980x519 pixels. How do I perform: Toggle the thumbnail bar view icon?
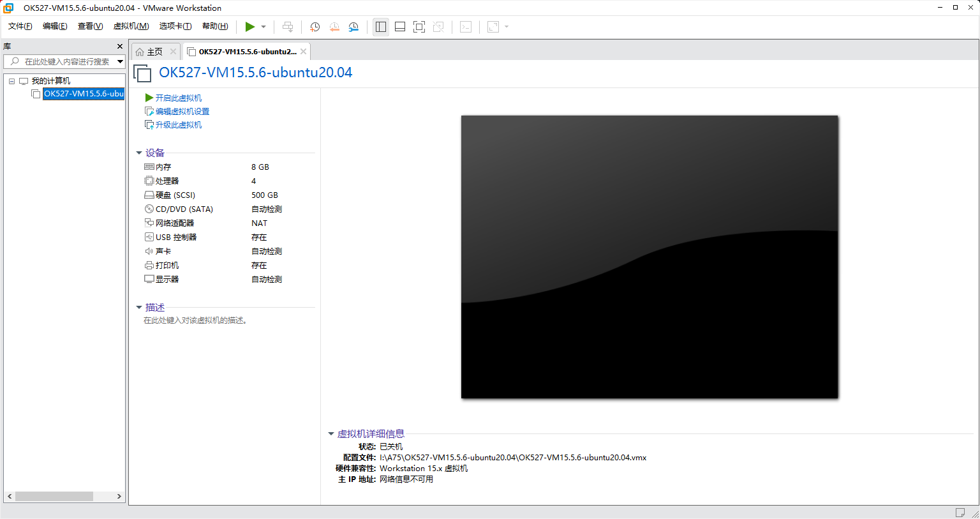point(400,27)
